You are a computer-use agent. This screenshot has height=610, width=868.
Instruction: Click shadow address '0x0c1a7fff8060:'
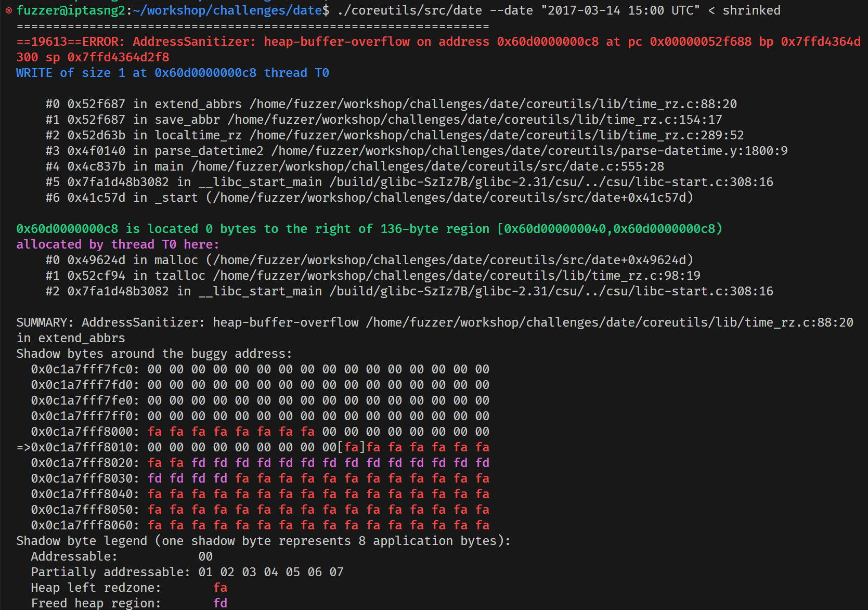click(85, 525)
